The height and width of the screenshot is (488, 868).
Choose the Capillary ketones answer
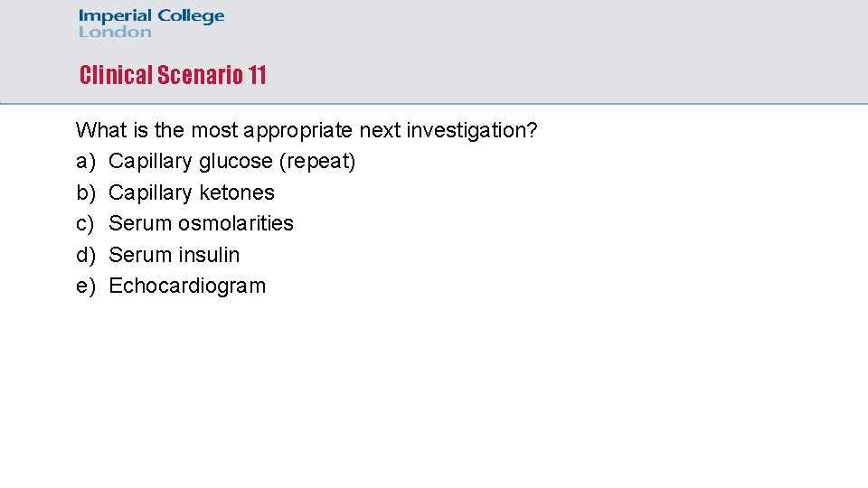(x=191, y=192)
